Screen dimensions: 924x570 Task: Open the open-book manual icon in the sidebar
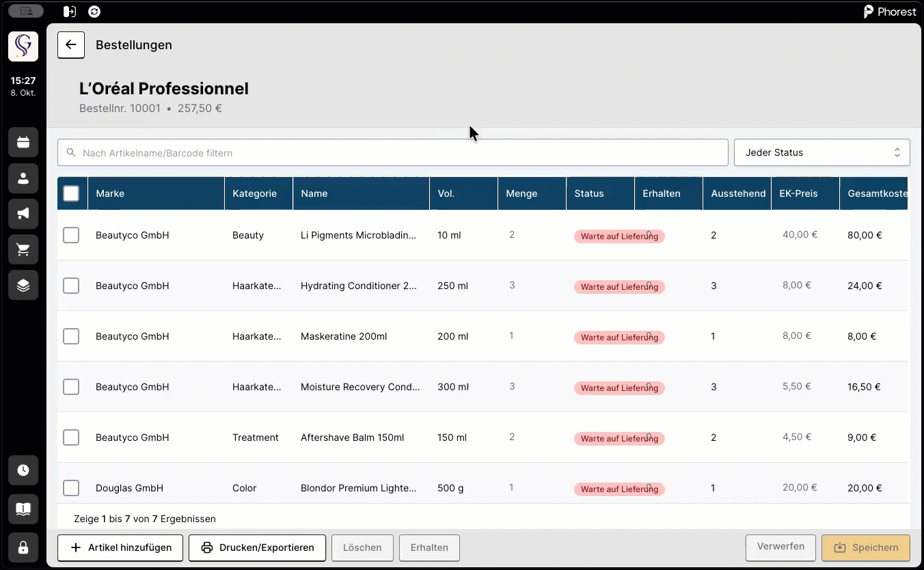point(23,509)
